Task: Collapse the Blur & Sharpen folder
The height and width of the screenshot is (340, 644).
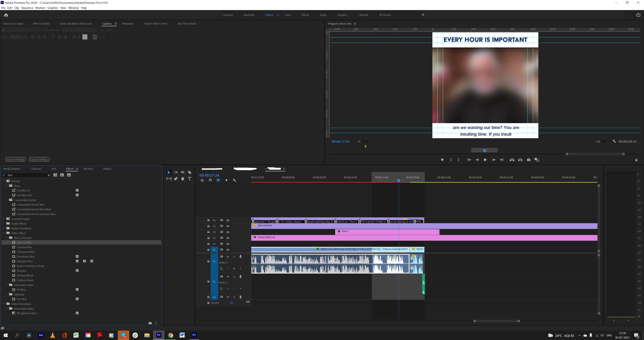Action: [x=6, y=238]
